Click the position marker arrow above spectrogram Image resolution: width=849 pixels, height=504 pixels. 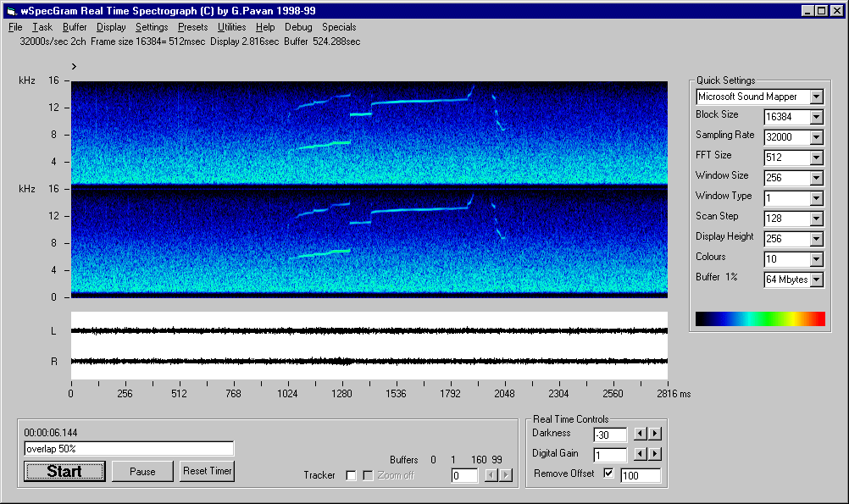75,67
